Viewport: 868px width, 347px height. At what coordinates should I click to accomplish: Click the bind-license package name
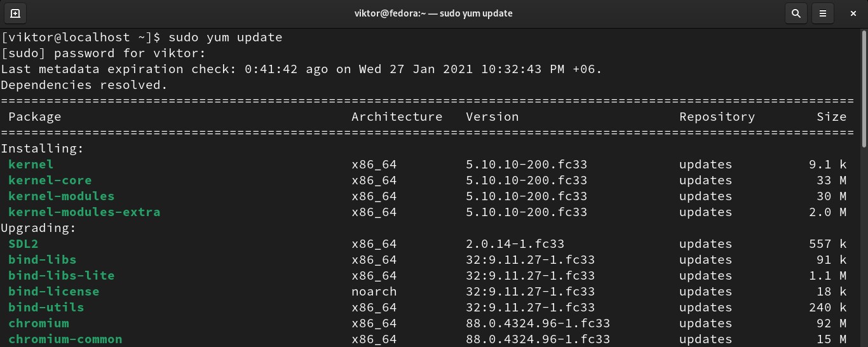[53, 292]
